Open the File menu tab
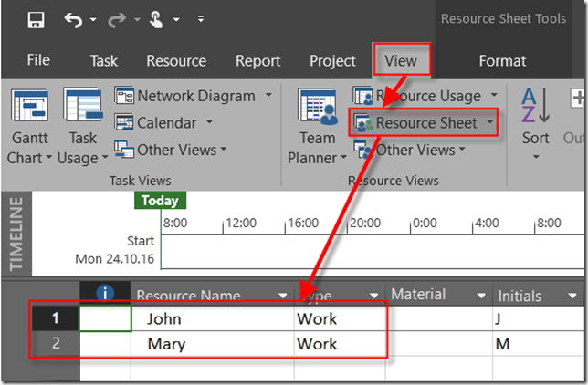The image size is (588, 385). click(38, 61)
